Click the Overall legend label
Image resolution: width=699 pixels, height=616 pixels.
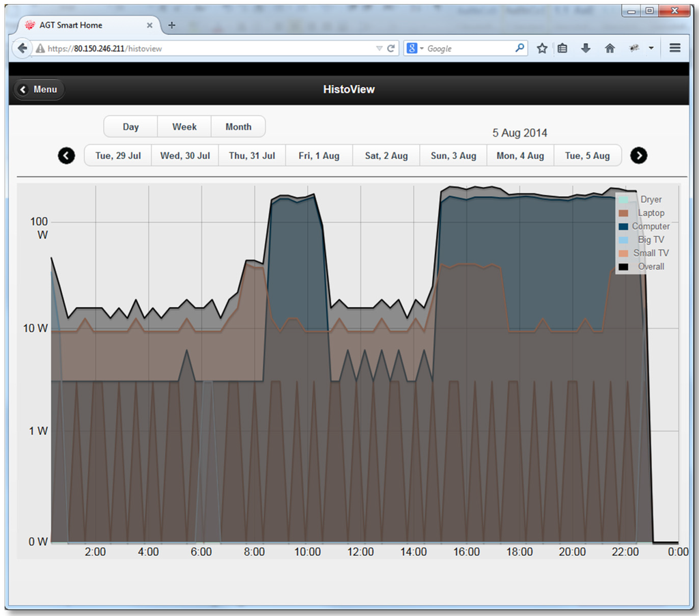tap(651, 266)
